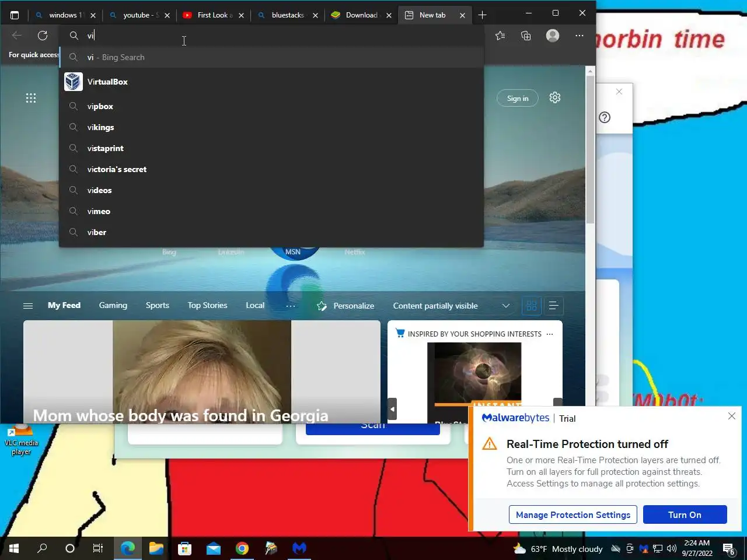The width and height of the screenshot is (747, 560).
Task: Open the VLC media player desktop shortcut
Action: pos(21,440)
